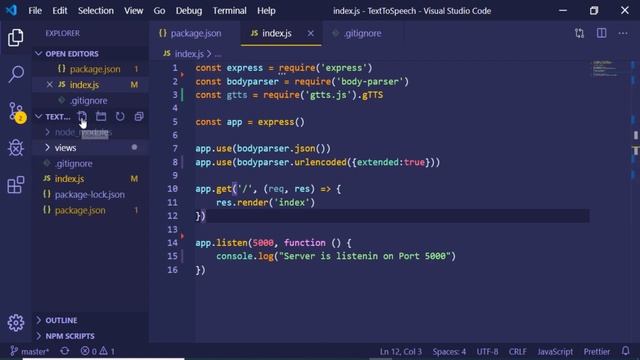Change language mode JavaScript
This screenshot has height=360, width=640.
click(555, 351)
